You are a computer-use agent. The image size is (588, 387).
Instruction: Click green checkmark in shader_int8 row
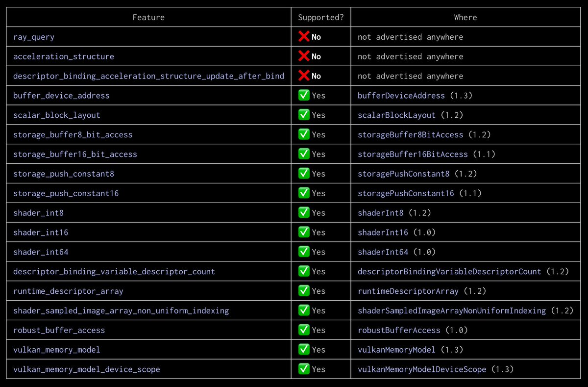304,212
